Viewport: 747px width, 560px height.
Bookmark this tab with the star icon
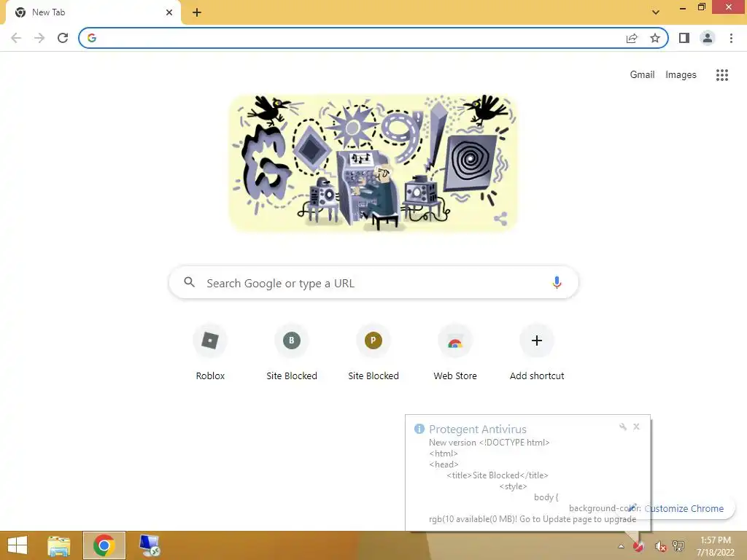tap(655, 38)
